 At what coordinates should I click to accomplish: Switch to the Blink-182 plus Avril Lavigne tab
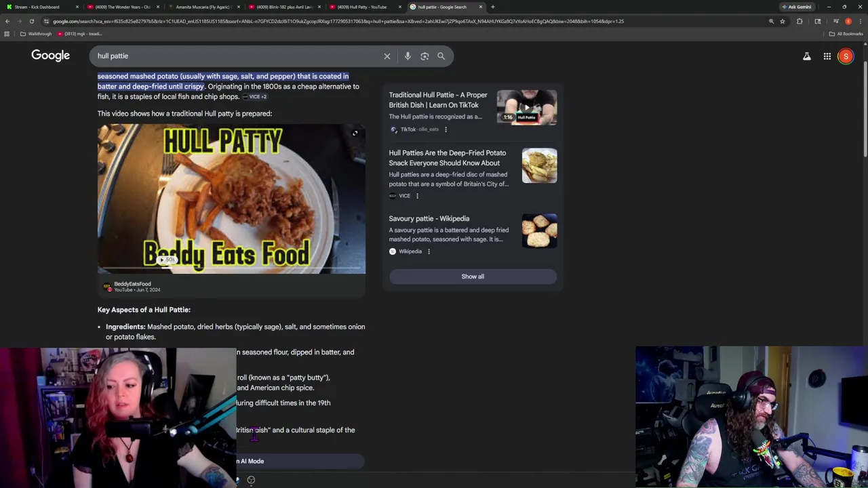pyautogui.click(x=284, y=7)
